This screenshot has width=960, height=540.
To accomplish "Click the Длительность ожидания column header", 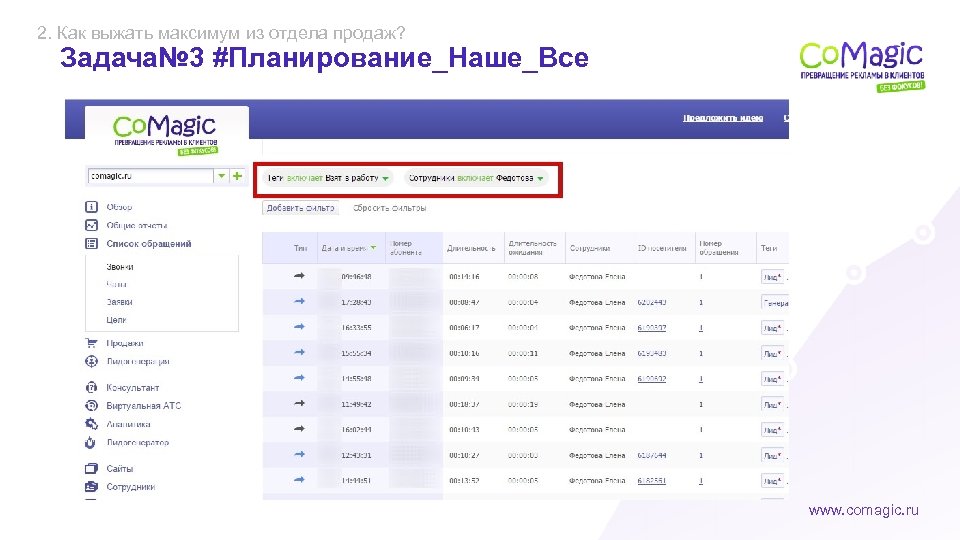I will coord(534,248).
